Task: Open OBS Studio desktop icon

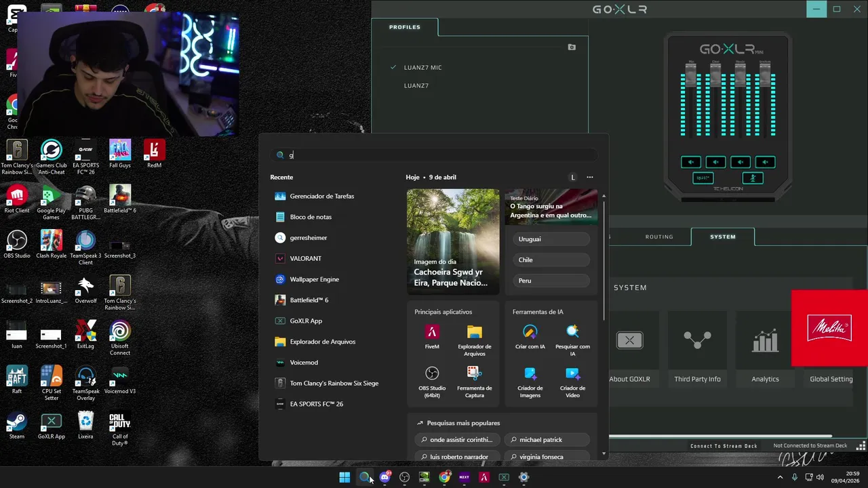Action: coord(17,244)
